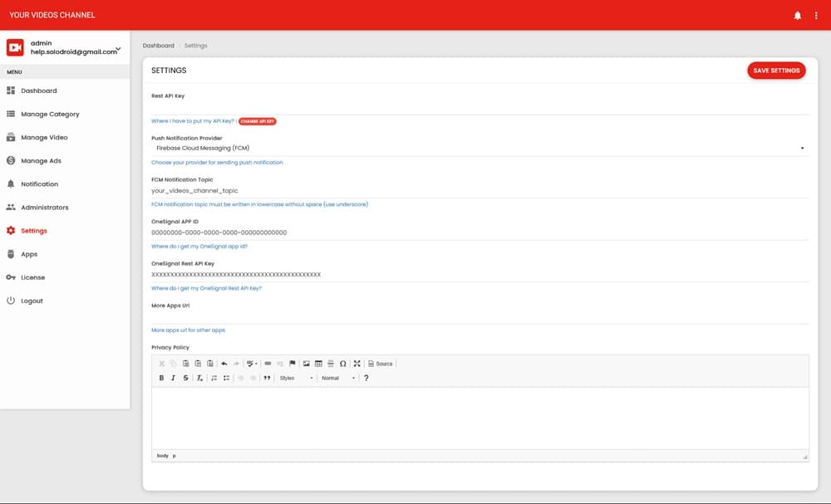
Task: Click the FCM Notification Topic field
Action: click(479, 191)
